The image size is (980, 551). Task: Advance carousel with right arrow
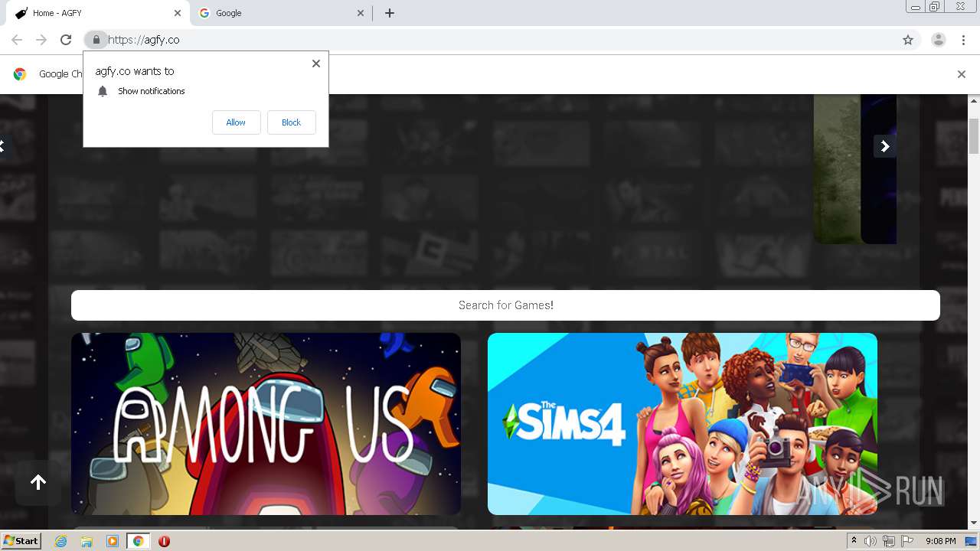(885, 146)
